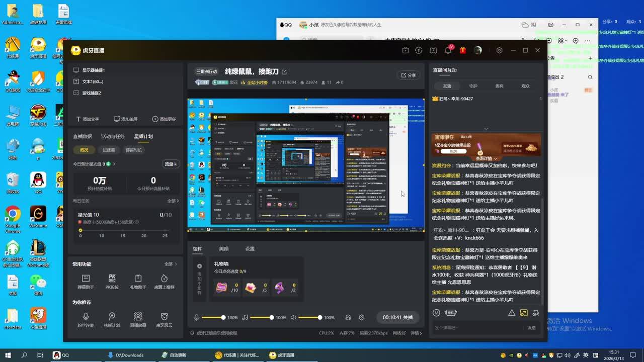This screenshot has height=362, width=644.
Task: Expand 全部 in 常用功能 section
Action: pyautogui.click(x=171, y=264)
